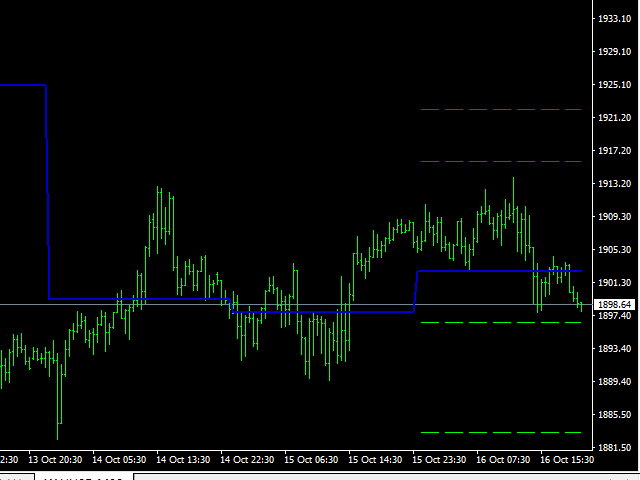Click the long lower wick candle near 13 Oct 20:30
The width and height of the screenshot is (640, 480).
point(59,410)
